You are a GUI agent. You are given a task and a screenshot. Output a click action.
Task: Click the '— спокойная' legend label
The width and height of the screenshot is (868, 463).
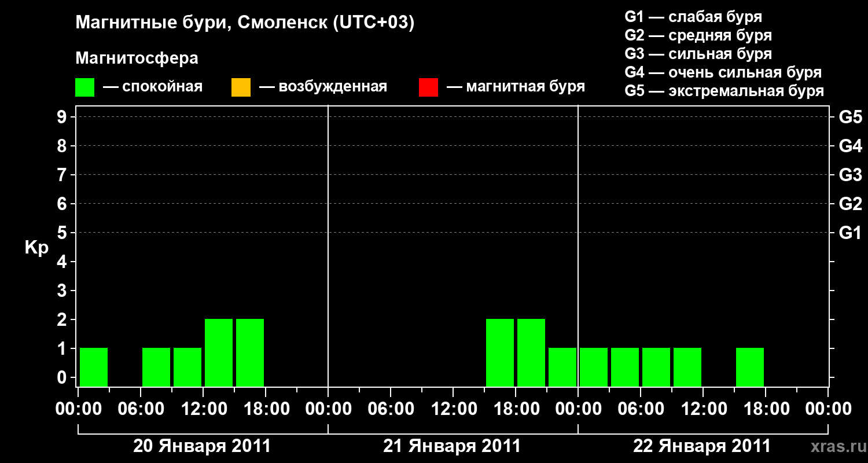pyautogui.click(x=153, y=87)
